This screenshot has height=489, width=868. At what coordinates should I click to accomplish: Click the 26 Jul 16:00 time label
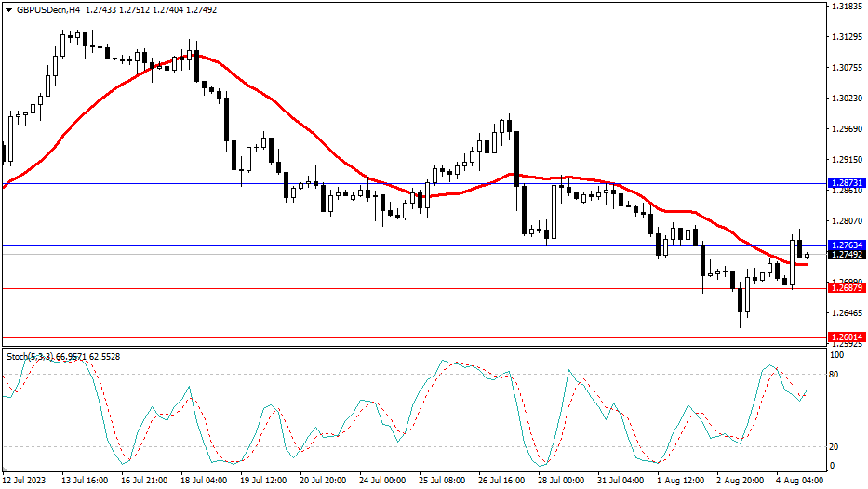tap(502, 481)
